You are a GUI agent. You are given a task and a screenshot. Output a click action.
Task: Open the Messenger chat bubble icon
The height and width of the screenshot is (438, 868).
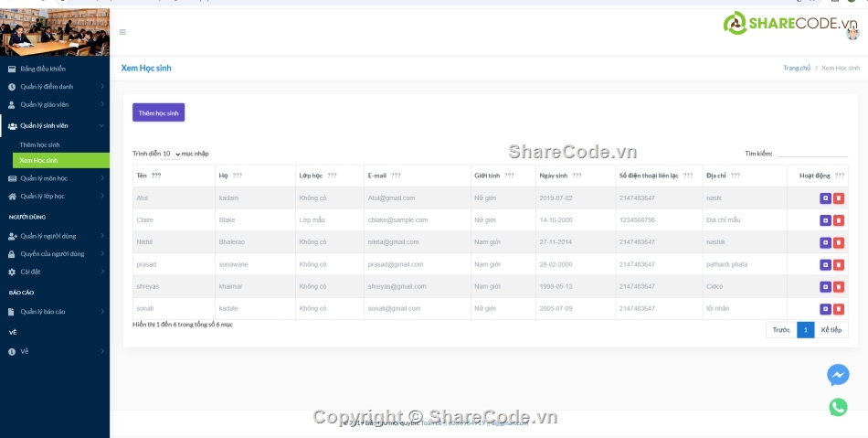838,375
